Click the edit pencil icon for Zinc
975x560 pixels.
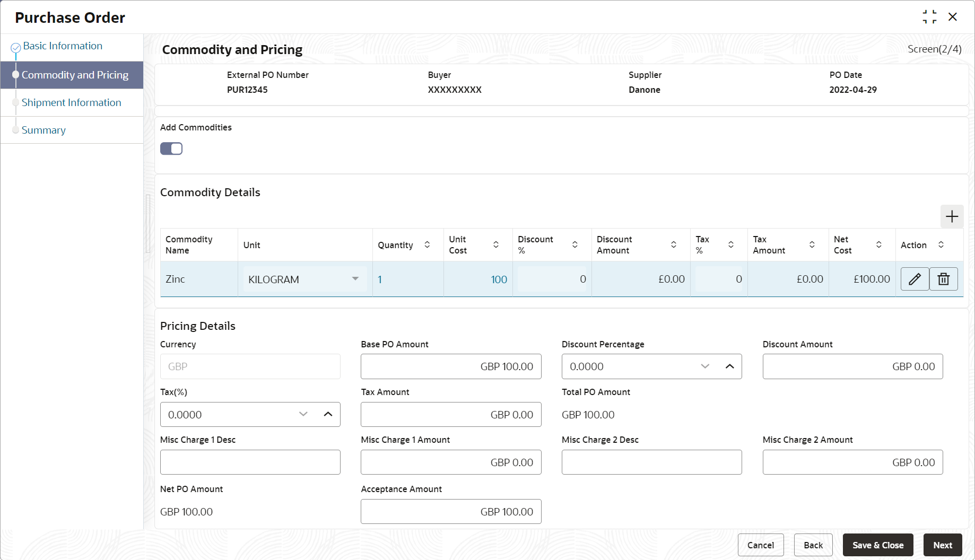[x=915, y=279]
